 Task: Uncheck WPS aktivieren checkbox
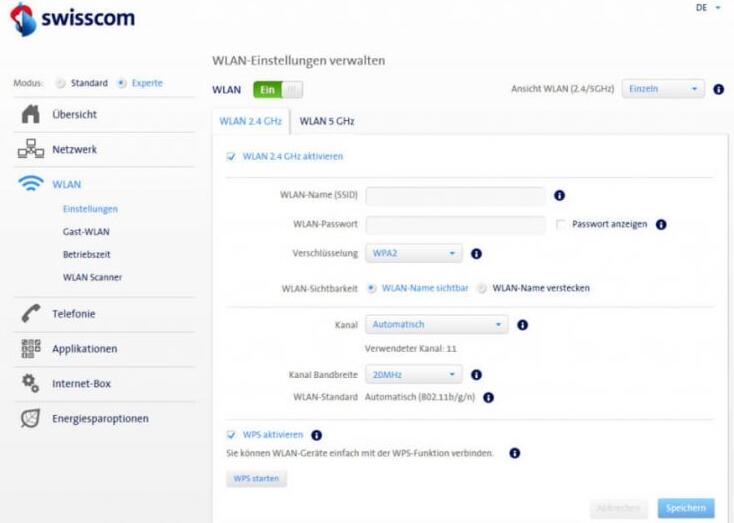click(231, 435)
